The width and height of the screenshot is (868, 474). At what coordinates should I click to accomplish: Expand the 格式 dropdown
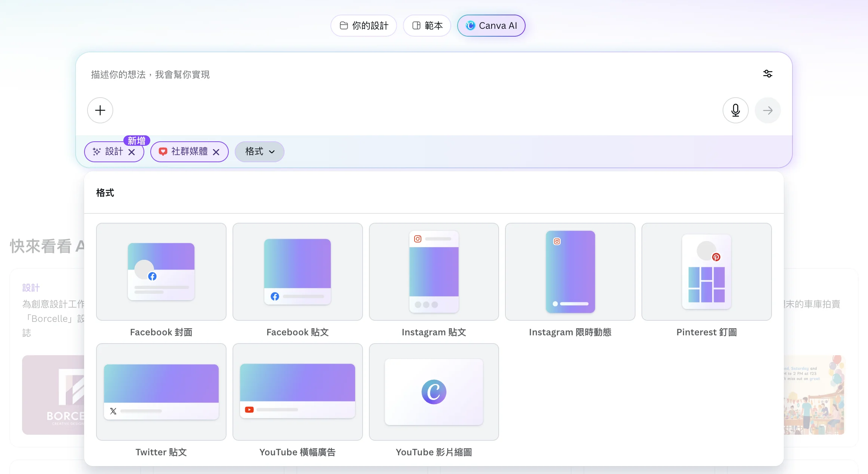[x=259, y=151]
